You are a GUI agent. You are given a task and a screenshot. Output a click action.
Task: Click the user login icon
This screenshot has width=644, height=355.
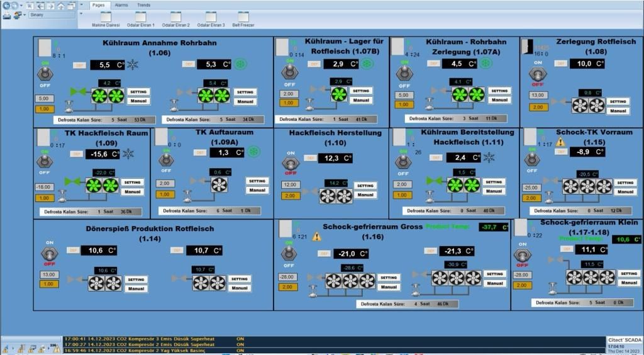point(18,15)
